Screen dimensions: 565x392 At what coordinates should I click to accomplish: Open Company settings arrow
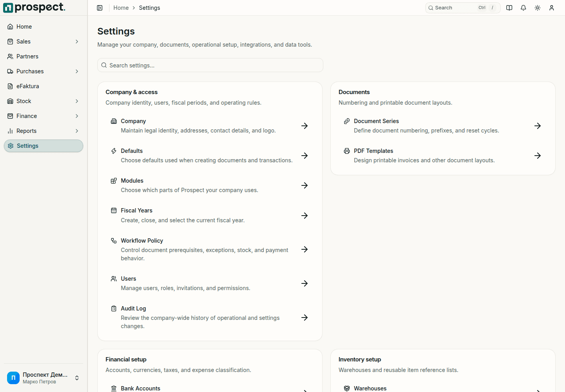coord(304,126)
